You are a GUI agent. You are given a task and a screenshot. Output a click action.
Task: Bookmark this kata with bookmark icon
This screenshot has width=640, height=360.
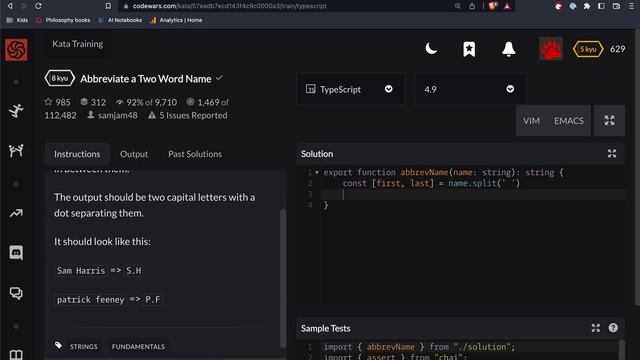469,49
